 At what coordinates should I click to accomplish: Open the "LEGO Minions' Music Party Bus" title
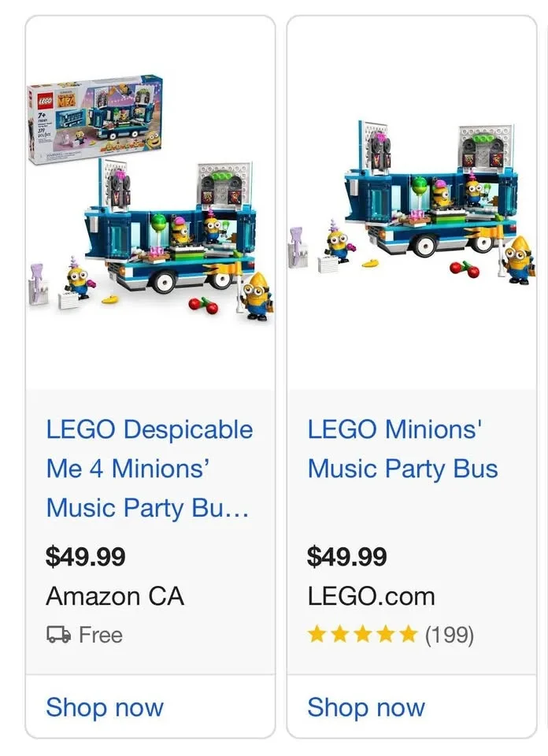click(402, 449)
